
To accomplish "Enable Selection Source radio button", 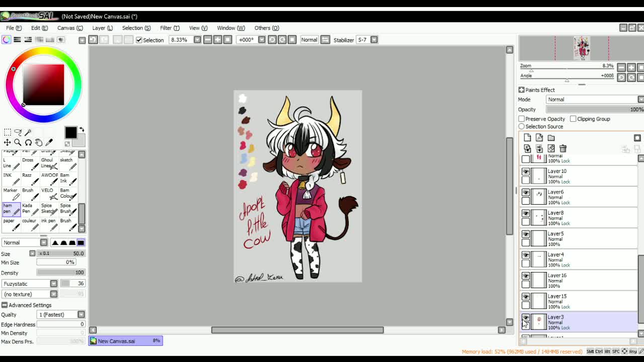I will (522, 127).
